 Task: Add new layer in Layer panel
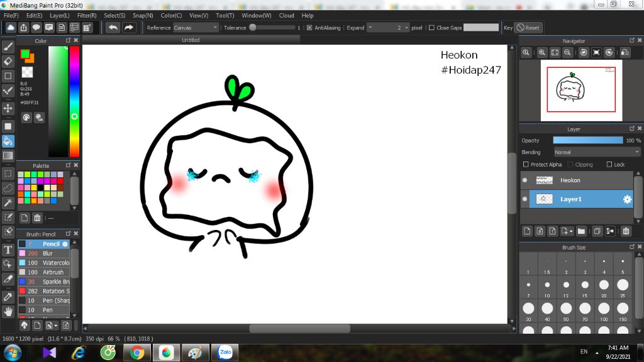(527, 231)
